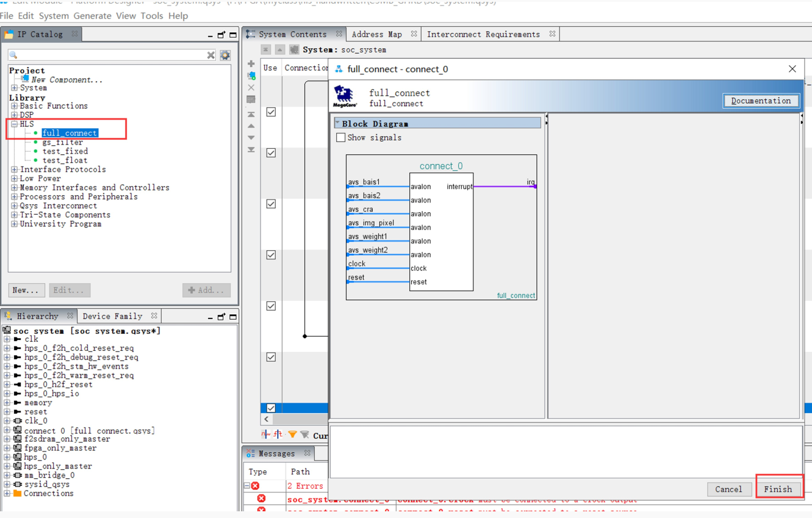Image resolution: width=812 pixels, height=518 pixels.
Task: Move component to bottom arrow icon
Action: [251, 149]
